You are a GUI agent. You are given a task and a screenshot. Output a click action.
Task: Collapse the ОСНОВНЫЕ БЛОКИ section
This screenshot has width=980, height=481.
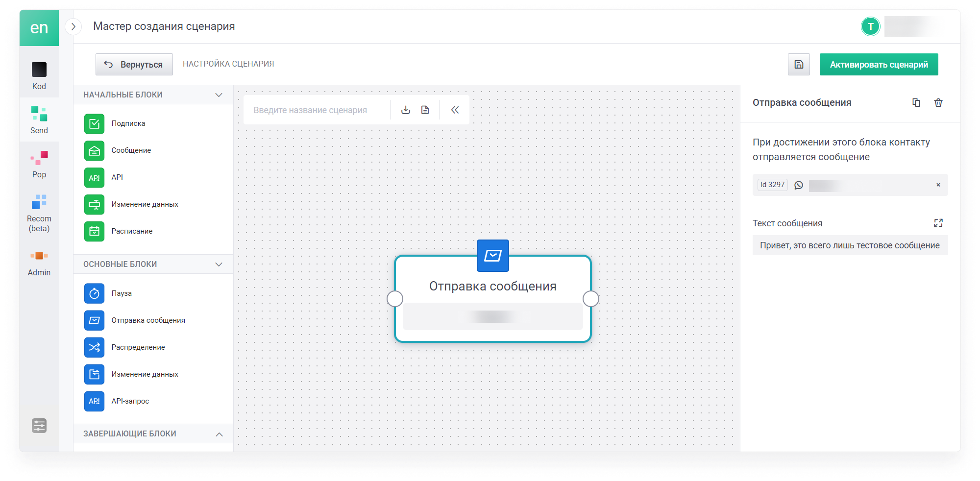(219, 265)
